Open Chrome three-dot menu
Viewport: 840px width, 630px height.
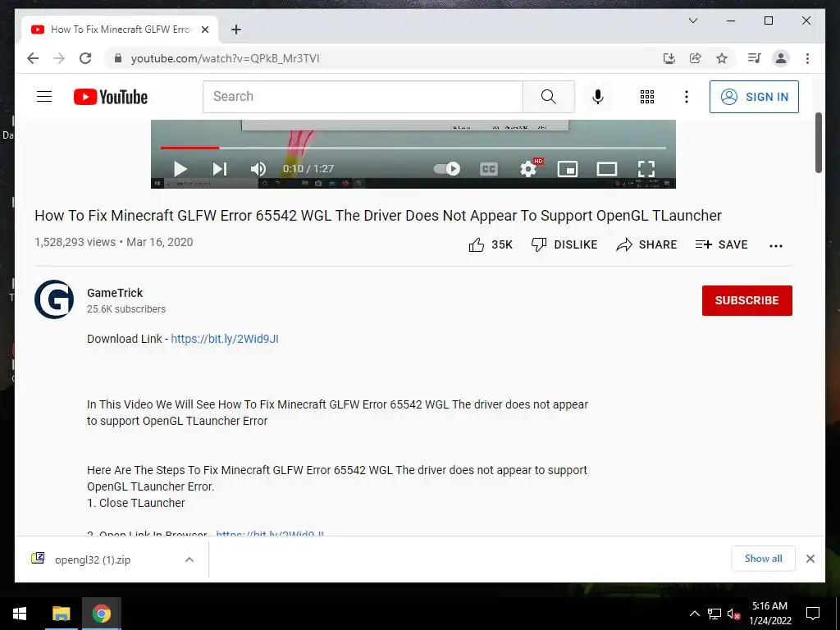click(807, 58)
